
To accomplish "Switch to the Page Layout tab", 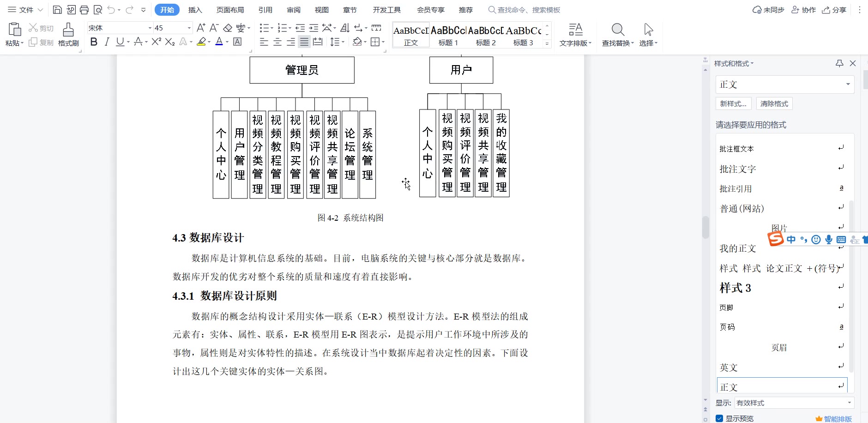I will pyautogui.click(x=230, y=10).
